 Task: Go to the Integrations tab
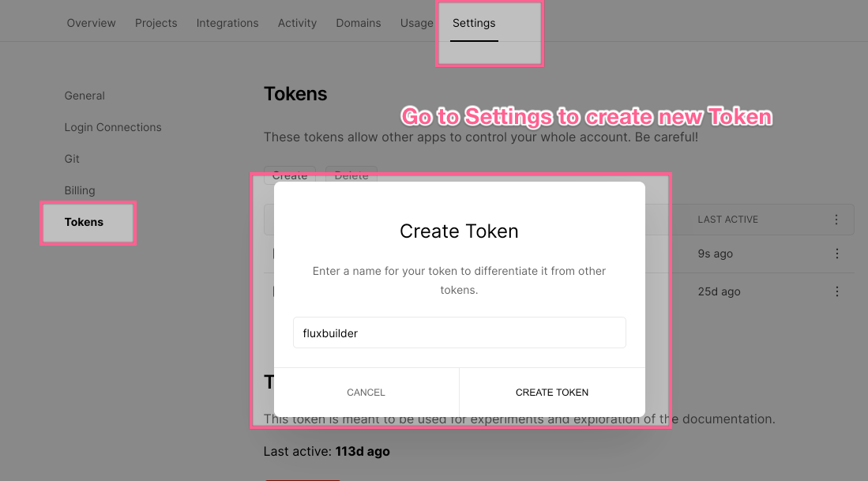click(227, 23)
